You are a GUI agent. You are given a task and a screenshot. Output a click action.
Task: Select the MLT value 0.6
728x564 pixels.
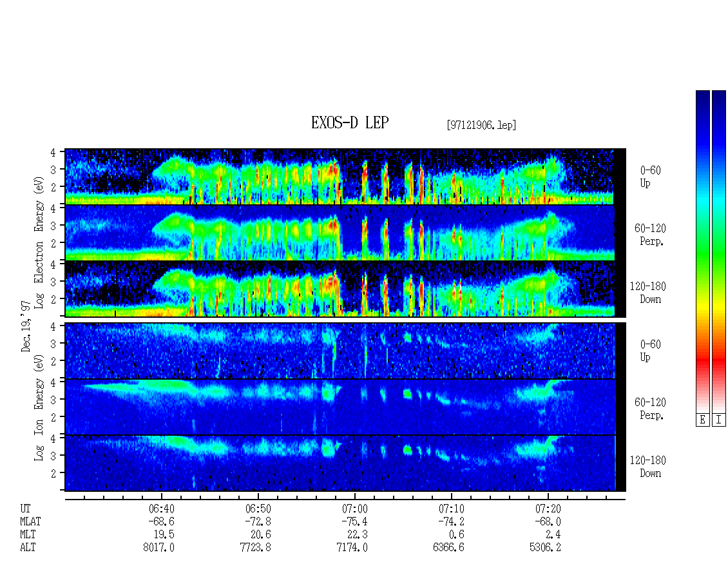coord(457,535)
